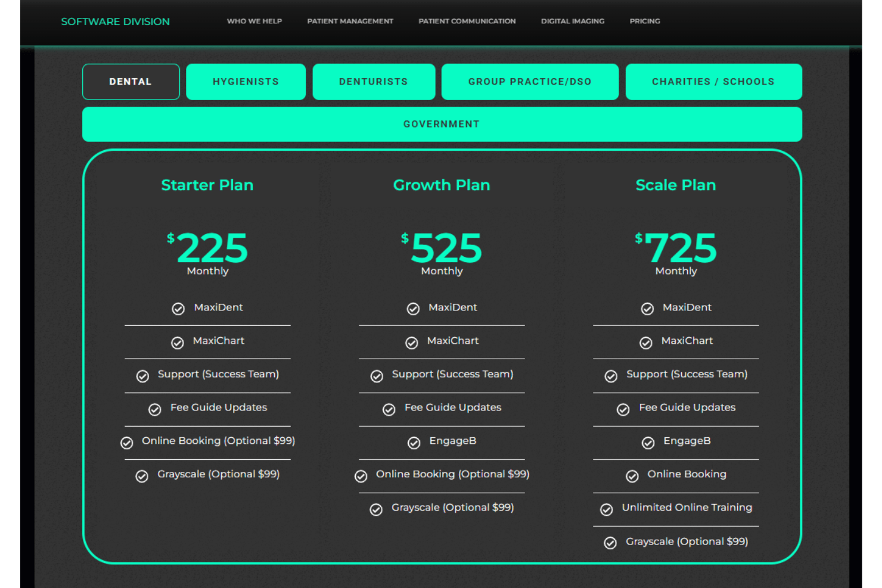The width and height of the screenshot is (882, 588).
Task: Click the $225 Starter price
Action: pos(207,248)
